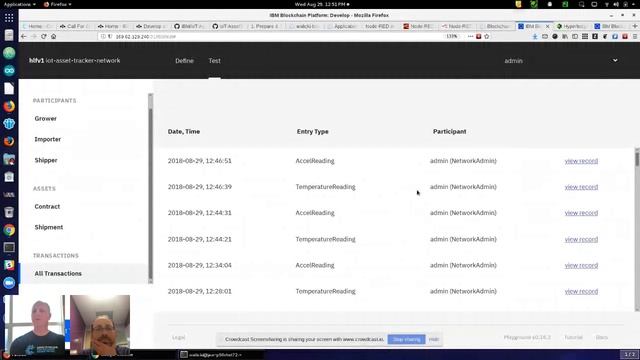This screenshot has width=640, height=360.
Task: View record for the 12:34:04 AccelReading
Action: point(581,265)
